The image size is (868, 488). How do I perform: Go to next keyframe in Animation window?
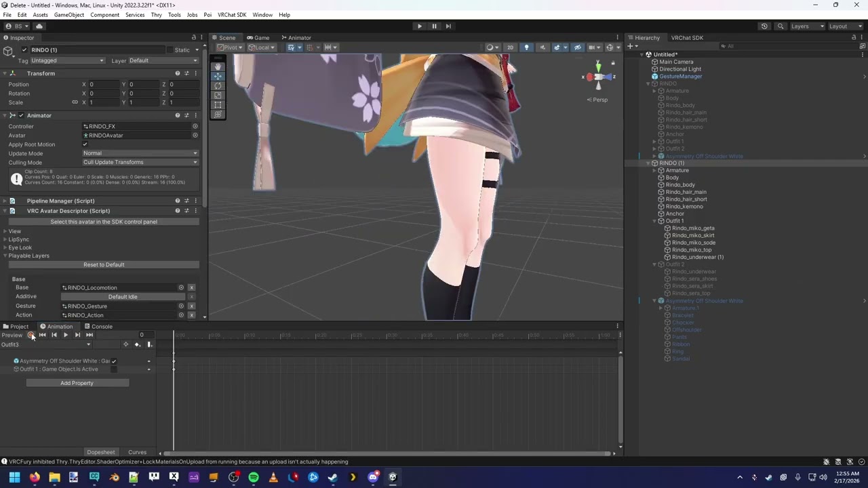click(x=77, y=335)
